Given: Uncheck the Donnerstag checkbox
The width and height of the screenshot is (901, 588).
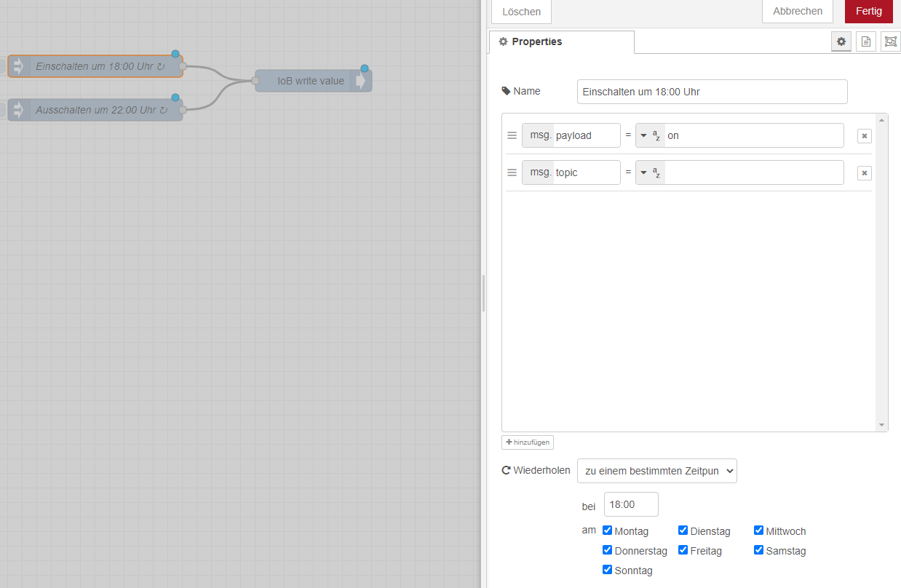Looking at the screenshot, I should pos(608,550).
